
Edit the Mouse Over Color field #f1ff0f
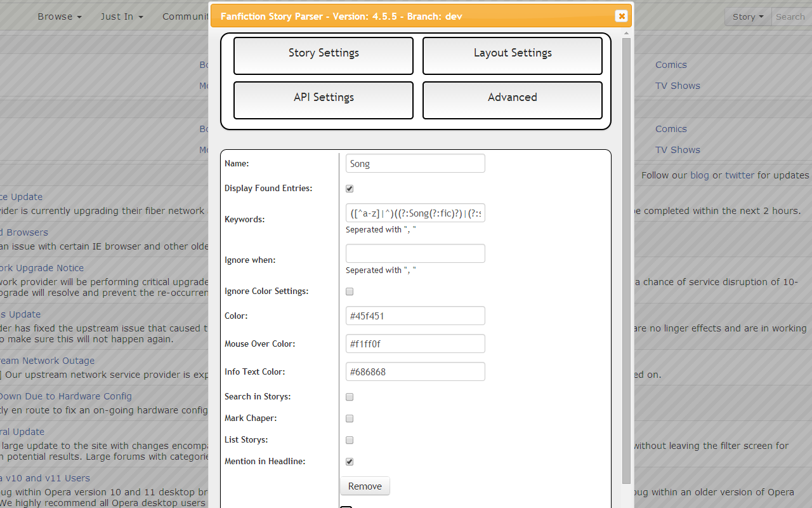pos(416,344)
